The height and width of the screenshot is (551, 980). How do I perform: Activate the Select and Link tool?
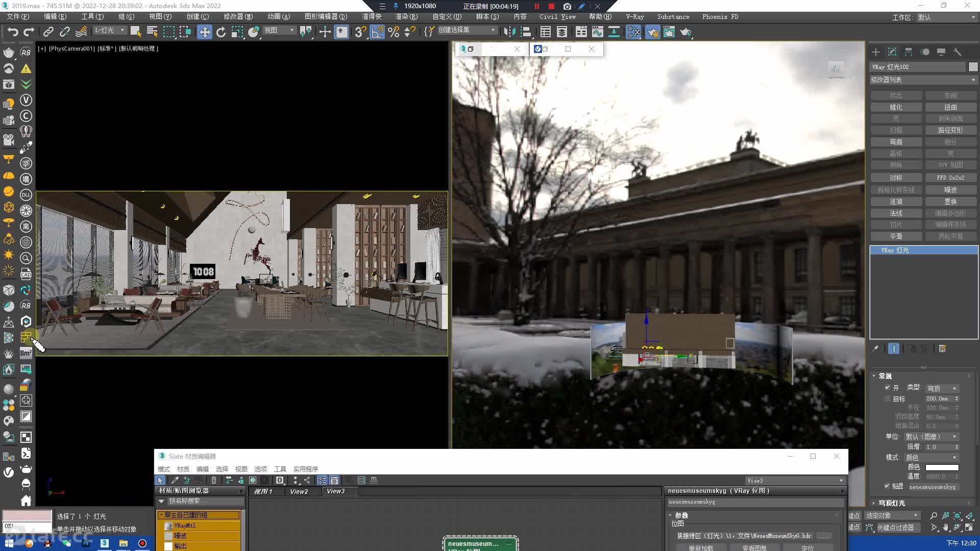tap(48, 32)
